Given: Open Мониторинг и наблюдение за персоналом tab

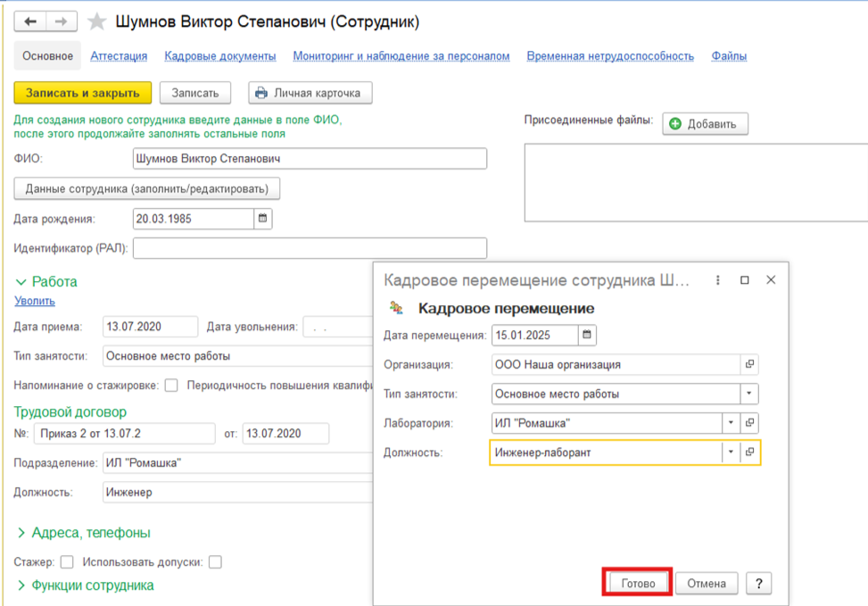Looking at the screenshot, I should pos(401,56).
